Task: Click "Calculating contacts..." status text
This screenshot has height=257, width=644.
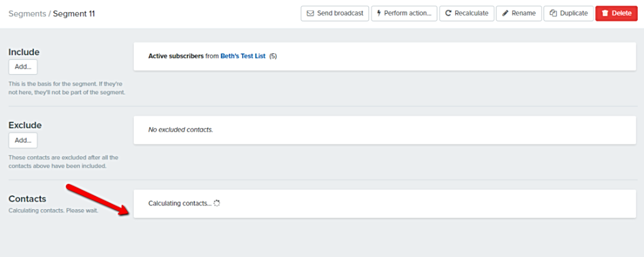Action: tap(180, 203)
